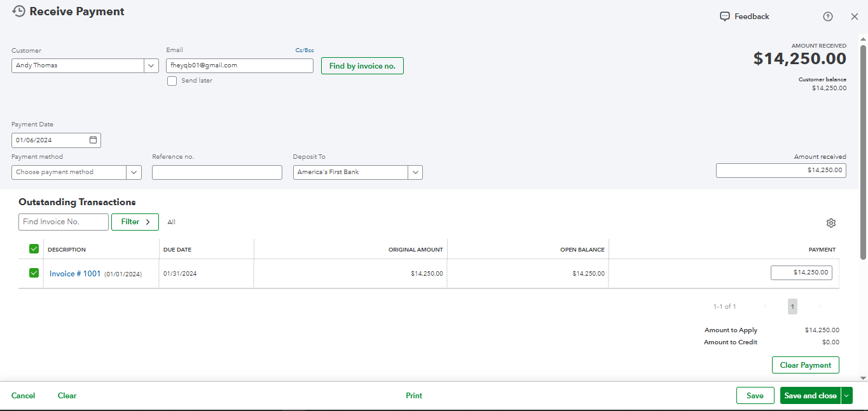The height and width of the screenshot is (411, 868).
Task: Edit the Invoice 1001 payment amount field
Action: coord(801,273)
